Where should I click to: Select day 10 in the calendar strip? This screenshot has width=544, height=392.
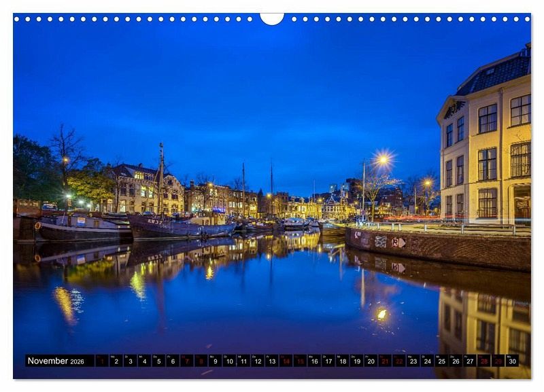229,361
